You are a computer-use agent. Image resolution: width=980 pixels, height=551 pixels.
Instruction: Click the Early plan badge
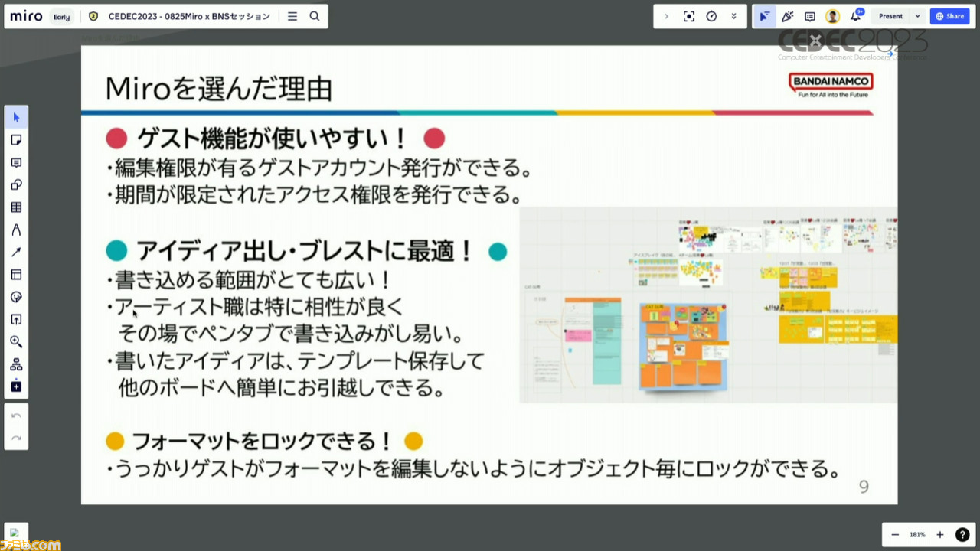pos(62,16)
